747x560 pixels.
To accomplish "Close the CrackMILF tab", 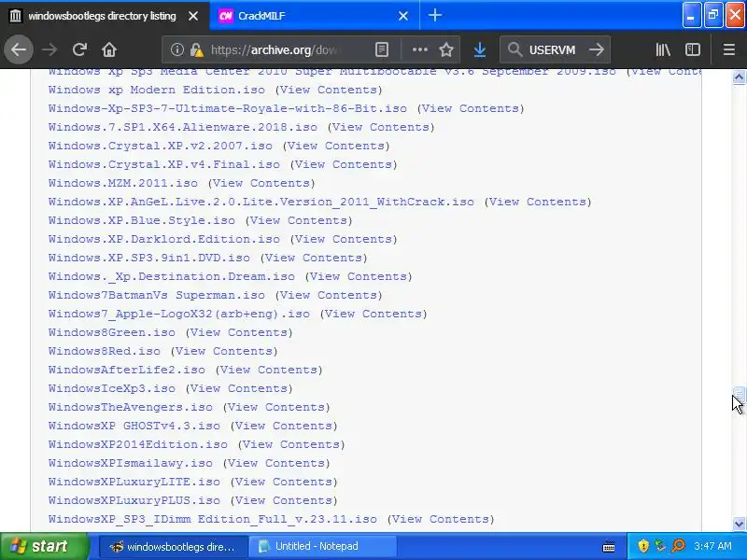I will [403, 16].
